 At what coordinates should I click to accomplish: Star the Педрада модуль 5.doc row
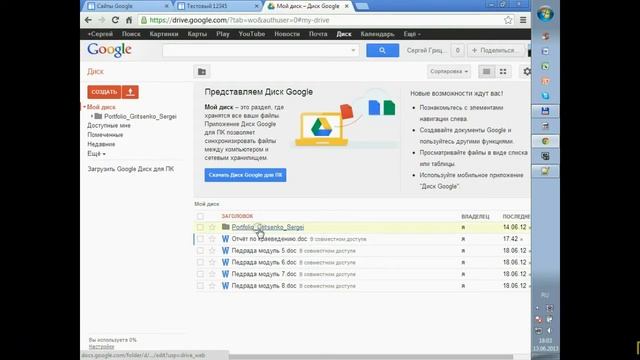212,251
